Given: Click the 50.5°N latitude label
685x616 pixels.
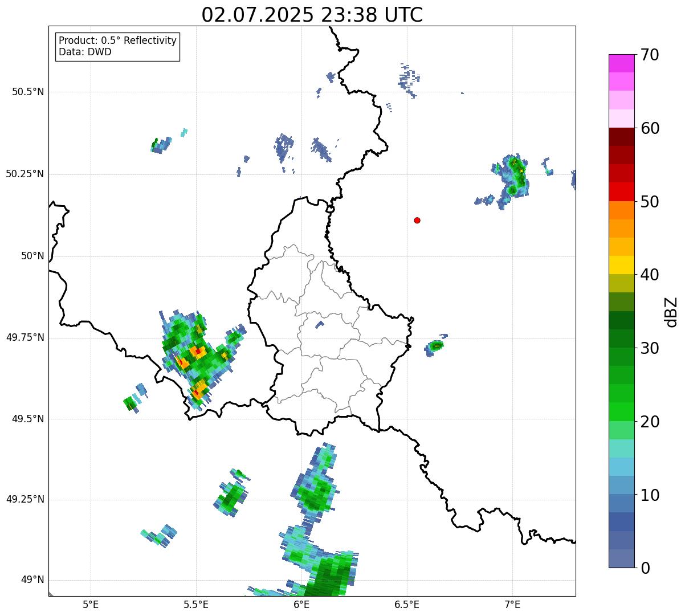Looking at the screenshot, I should (x=27, y=92).
